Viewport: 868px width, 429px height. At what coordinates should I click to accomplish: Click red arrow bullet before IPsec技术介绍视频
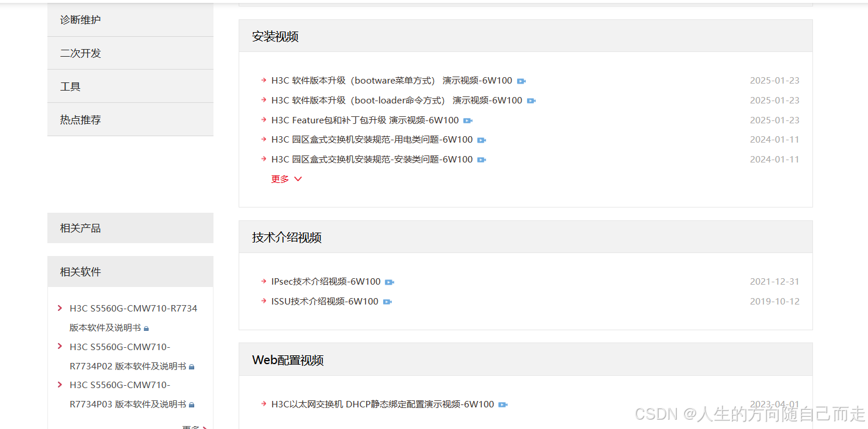(264, 282)
